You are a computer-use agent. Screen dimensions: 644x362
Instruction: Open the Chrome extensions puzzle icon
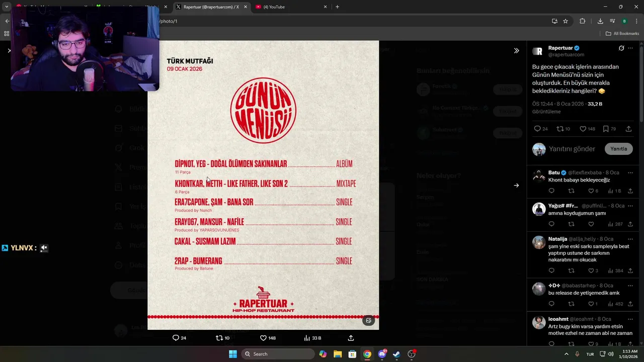point(583,21)
